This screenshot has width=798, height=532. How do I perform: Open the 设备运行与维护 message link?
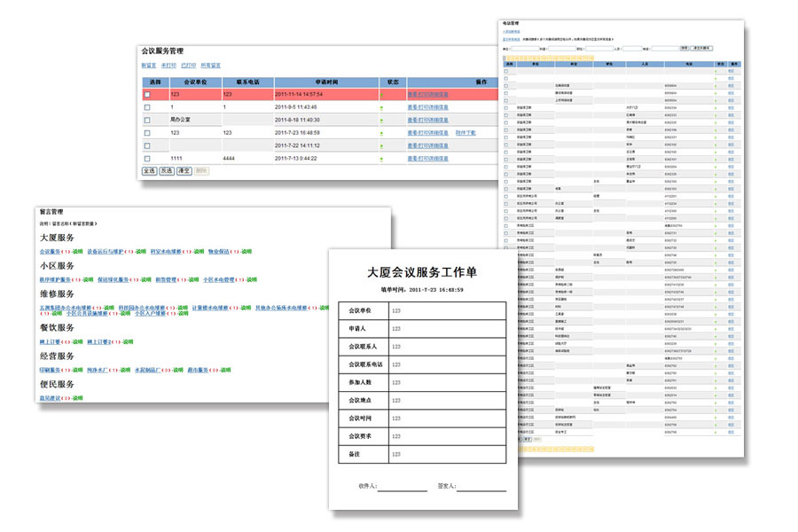pyautogui.click(x=105, y=252)
